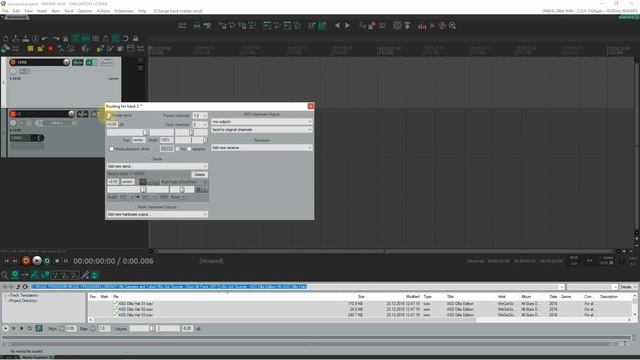This screenshot has width=640, height=360.
Task: Play preview in the Media Explorer
Action: pos(5,328)
